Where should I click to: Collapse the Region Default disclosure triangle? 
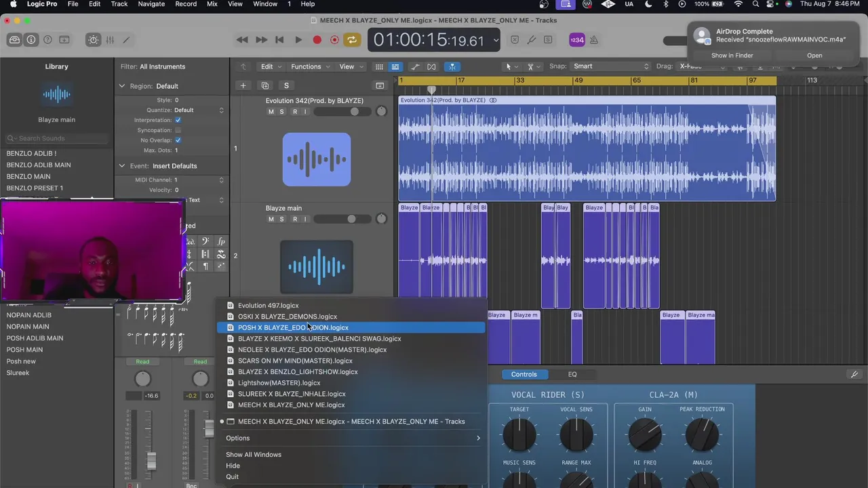pos(122,86)
